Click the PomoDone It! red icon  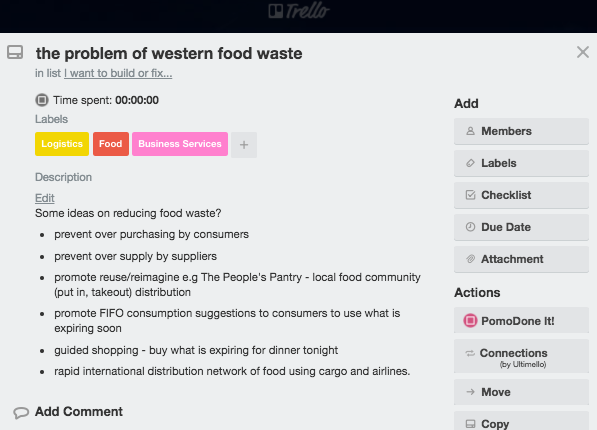(x=470, y=321)
